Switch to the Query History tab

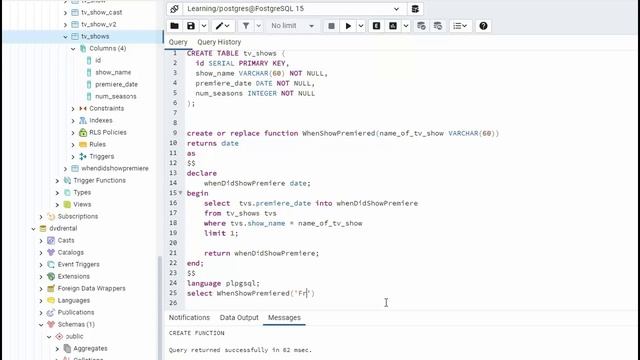pos(219,42)
